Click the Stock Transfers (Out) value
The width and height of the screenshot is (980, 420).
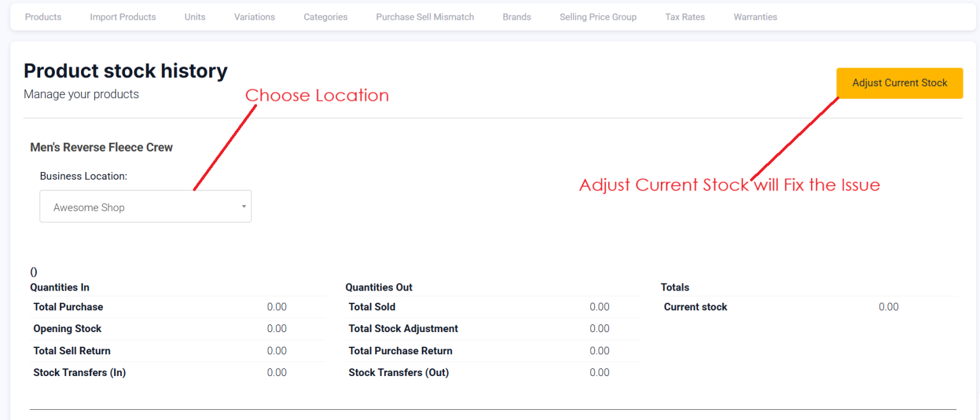599,372
